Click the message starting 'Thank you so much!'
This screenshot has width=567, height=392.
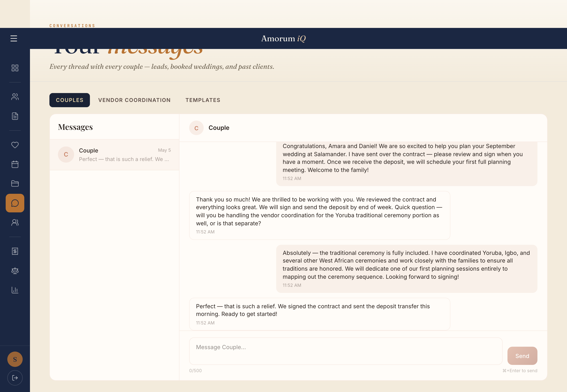(320, 215)
